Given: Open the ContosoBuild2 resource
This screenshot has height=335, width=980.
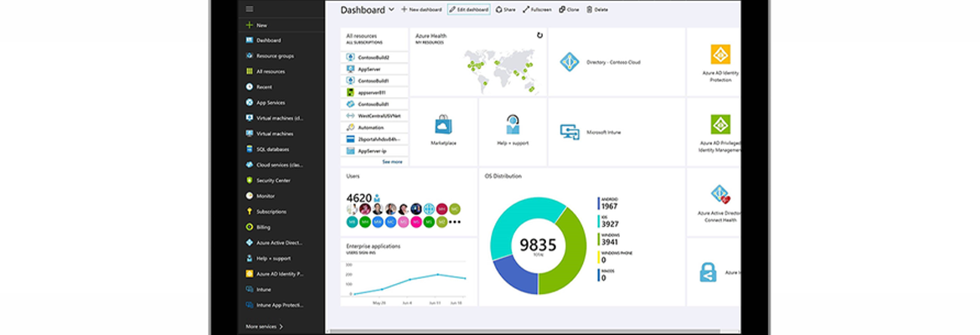Looking at the screenshot, I should click(x=374, y=58).
